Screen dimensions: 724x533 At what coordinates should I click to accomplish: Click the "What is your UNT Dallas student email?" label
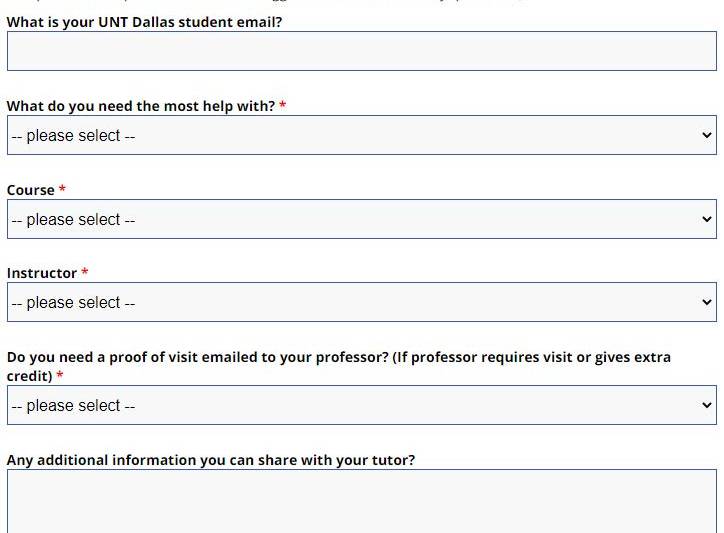144,22
